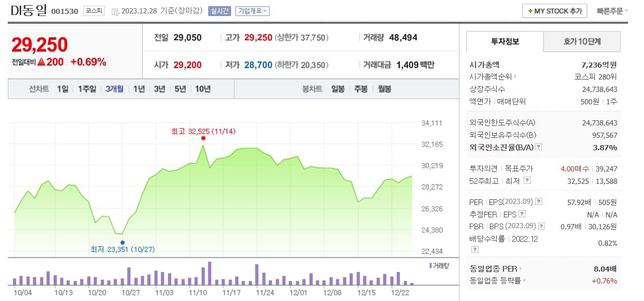Click the 외국인보유주식수 value 957,567
644x301 pixels.
tap(604, 135)
